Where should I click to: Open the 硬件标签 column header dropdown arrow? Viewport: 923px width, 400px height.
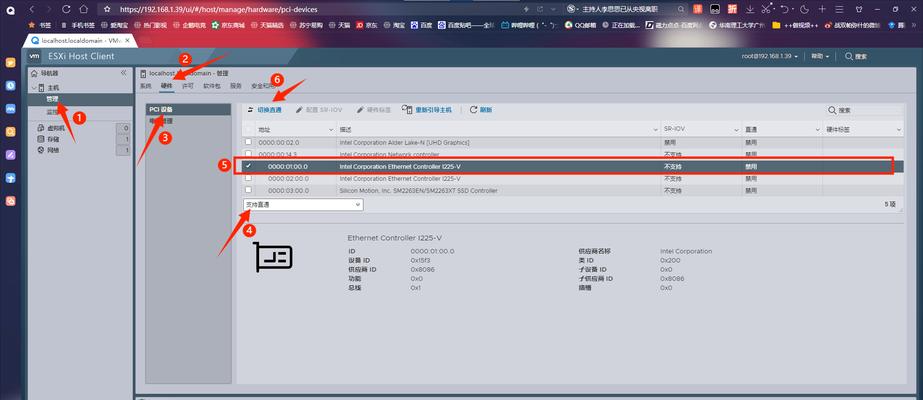click(899, 129)
